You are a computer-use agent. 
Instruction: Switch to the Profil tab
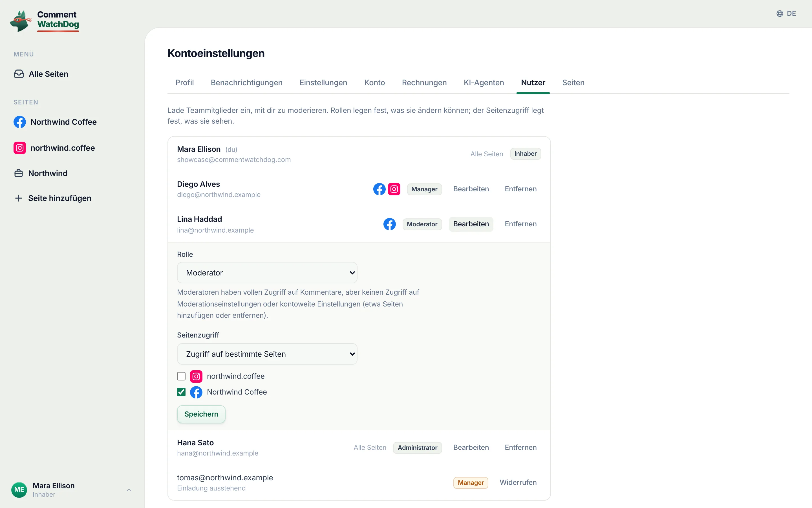coord(185,83)
